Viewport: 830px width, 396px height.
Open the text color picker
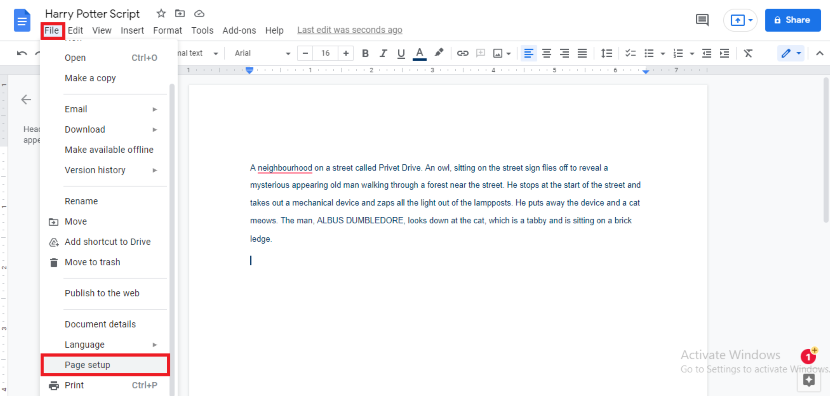tap(419, 53)
